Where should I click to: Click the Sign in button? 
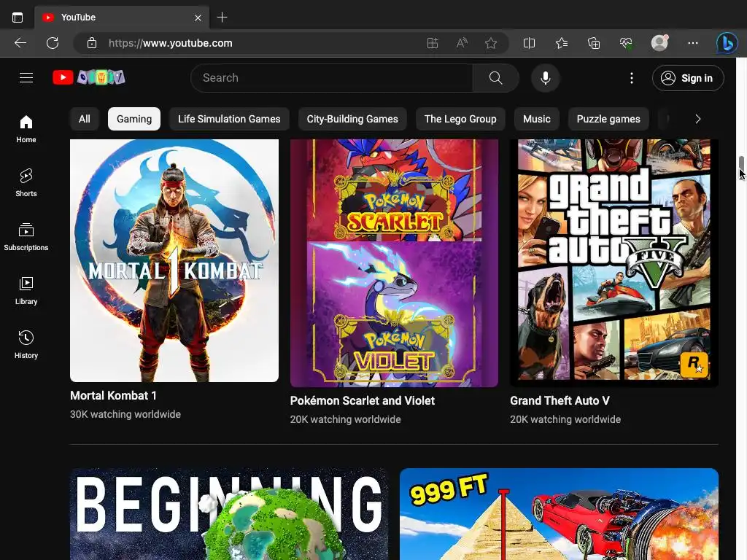(x=688, y=77)
